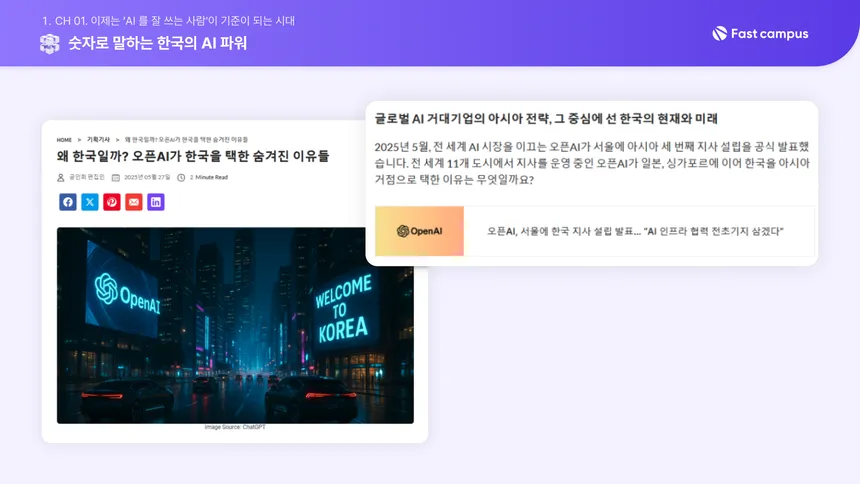Viewport: 860px width, 484px height.
Task: Click the red email share icon
Action: (134, 202)
